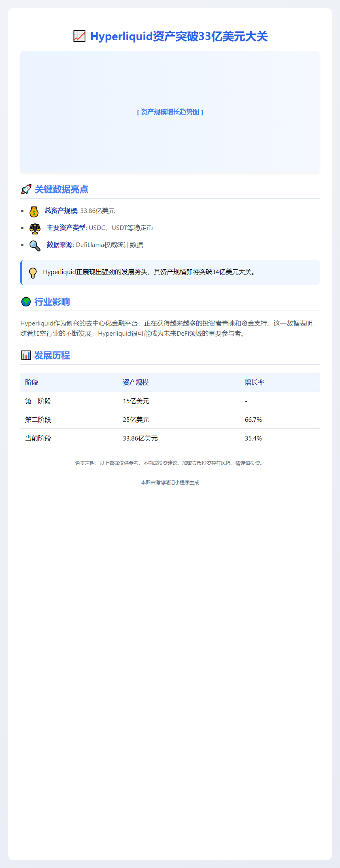The width and height of the screenshot is (340, 868).
Task: Click the magnifying glass icon beside 数据来源
Action: 35,245
